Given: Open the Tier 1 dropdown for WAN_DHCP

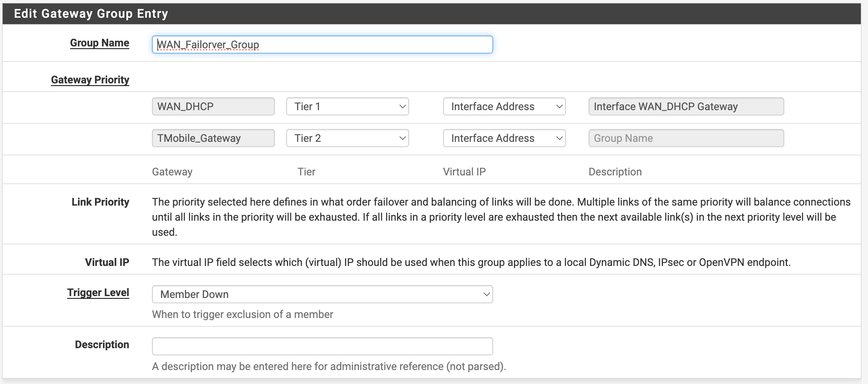Looking at the screenshot, I should click(347, 106).
